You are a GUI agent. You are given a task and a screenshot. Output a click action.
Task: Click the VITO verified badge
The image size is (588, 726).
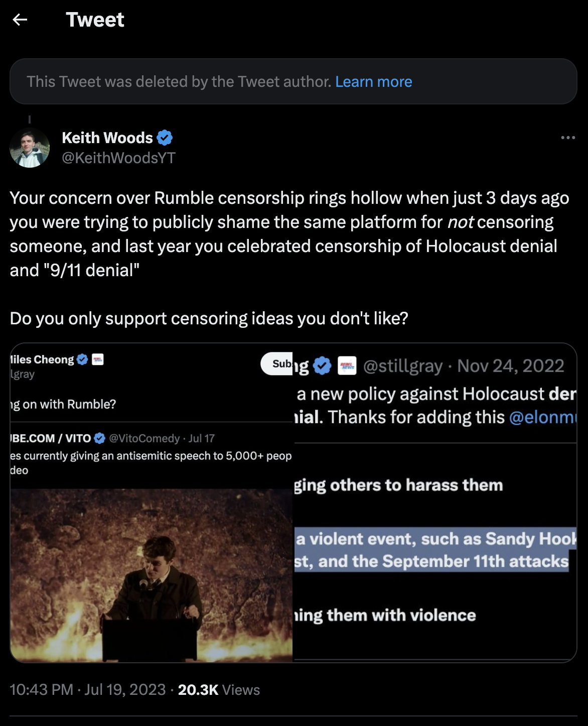[100, 438]
